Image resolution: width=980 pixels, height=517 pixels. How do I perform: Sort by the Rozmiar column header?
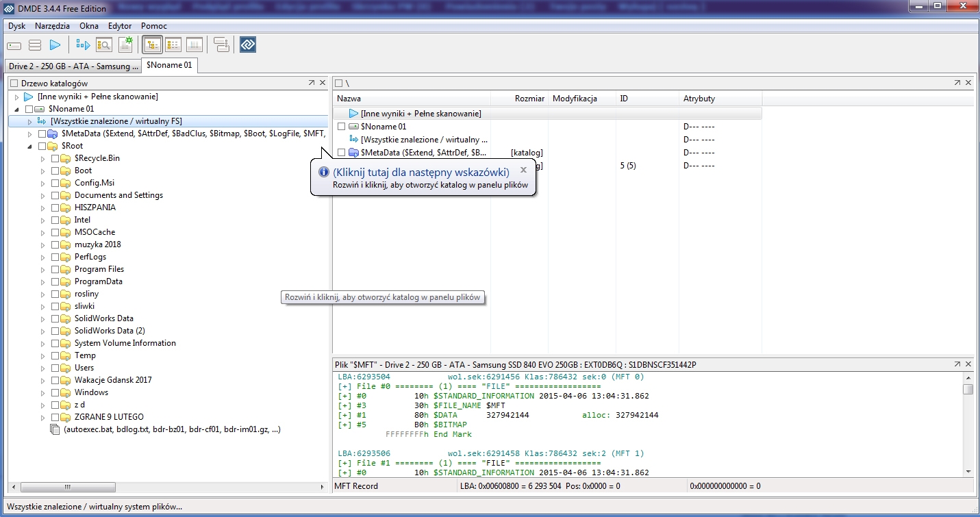pyautogui.click(x=520, y=99)
